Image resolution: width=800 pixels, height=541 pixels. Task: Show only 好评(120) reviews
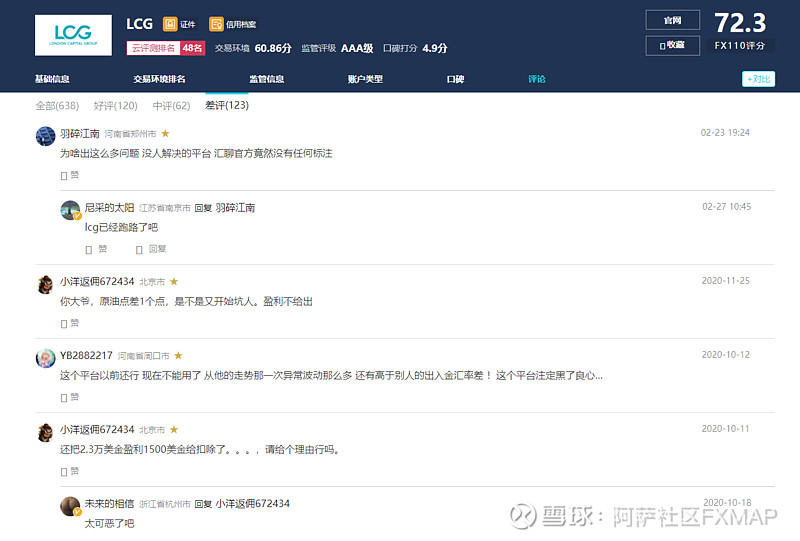click(116, 105)
